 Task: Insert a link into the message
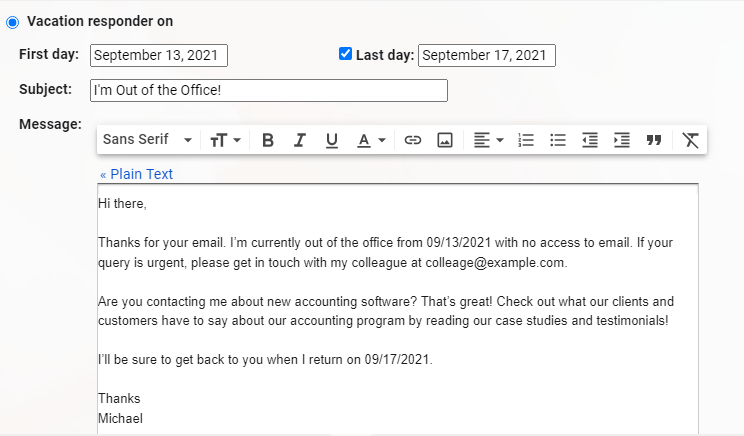point(413,140)
